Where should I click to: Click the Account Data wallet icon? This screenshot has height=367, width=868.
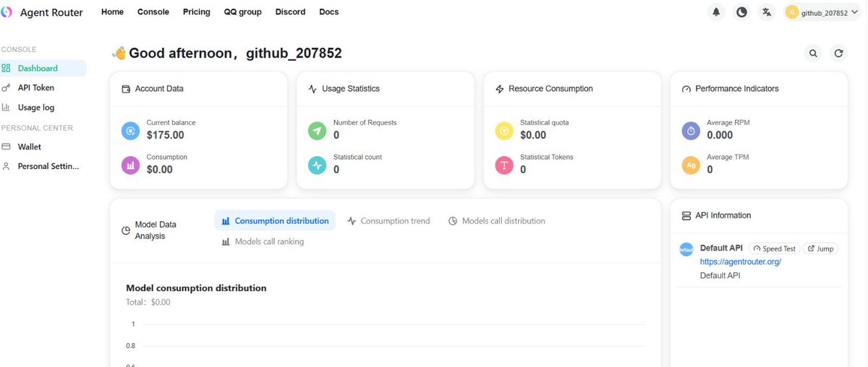pos(127,89)
